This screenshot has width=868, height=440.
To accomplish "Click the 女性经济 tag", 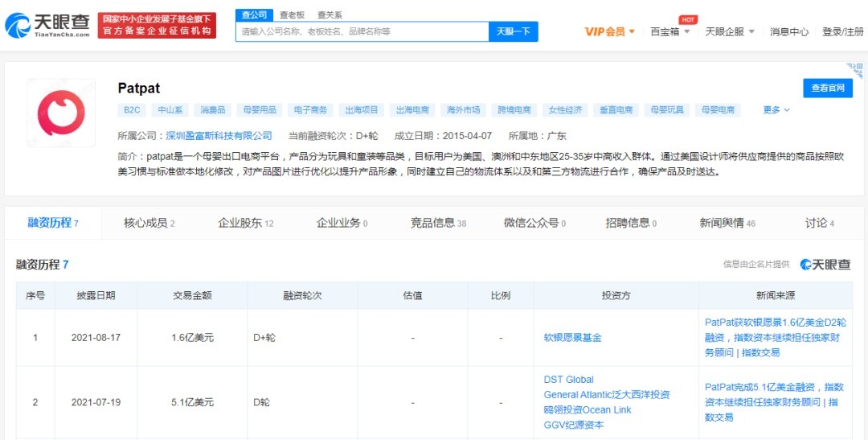I will click(565, 109).
